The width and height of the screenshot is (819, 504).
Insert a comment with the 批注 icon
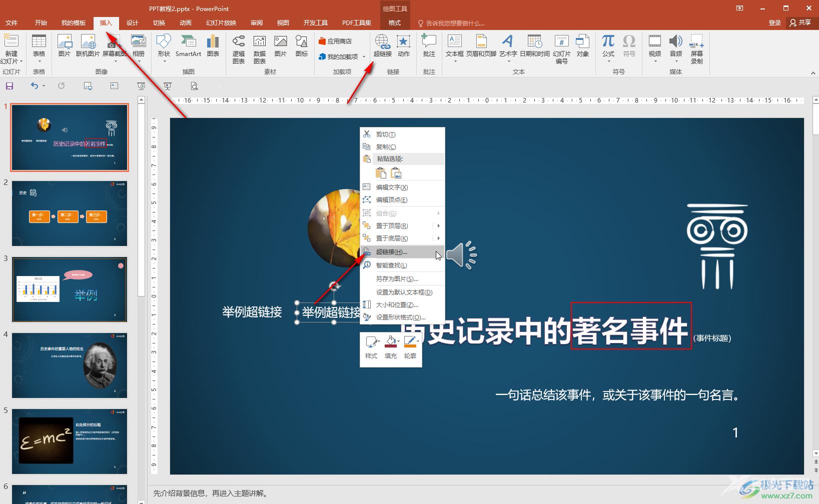[x=429, y=46]
